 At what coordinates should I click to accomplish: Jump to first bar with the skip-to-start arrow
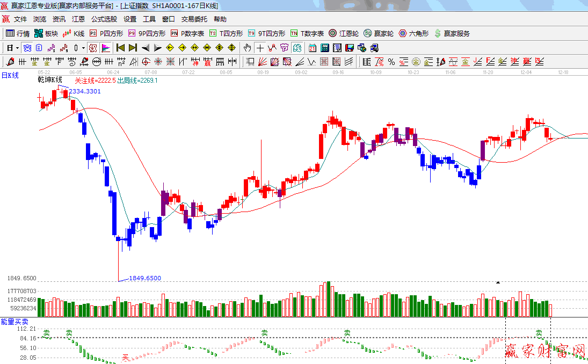pyautogui.click(x=120, y=48)
